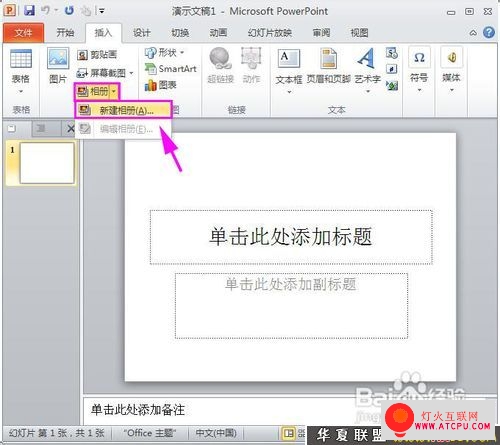Expand the 屏幕截图 dropdown arrow
The width and height of the screenshot is (500, 445).
click(131, 73)
